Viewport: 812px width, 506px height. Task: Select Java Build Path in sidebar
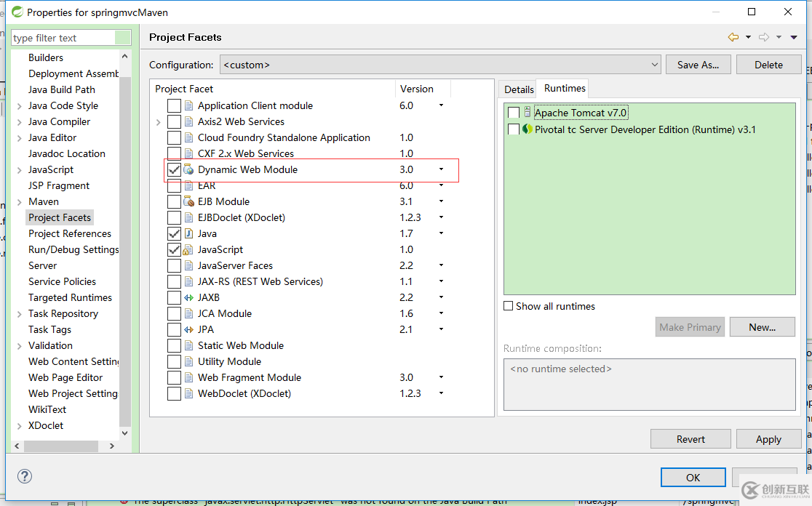point(62,89)
